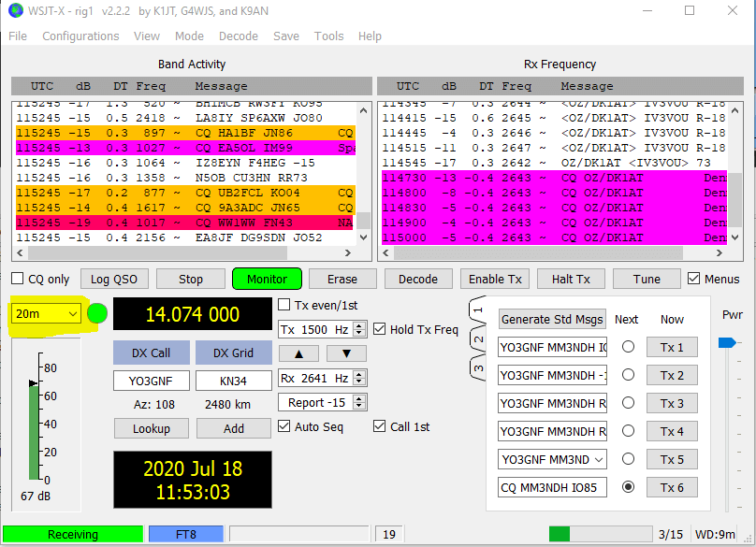756x547 pixels.
Task: Click the WSJT-X globe app icon
Action: (x=16, y=10)
